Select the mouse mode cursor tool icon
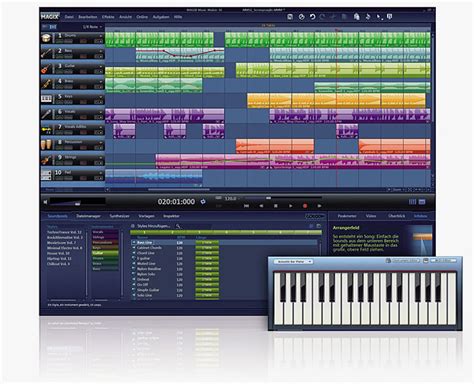The width and height of the screenshot is (474, 384). click(x=379, y=17)
